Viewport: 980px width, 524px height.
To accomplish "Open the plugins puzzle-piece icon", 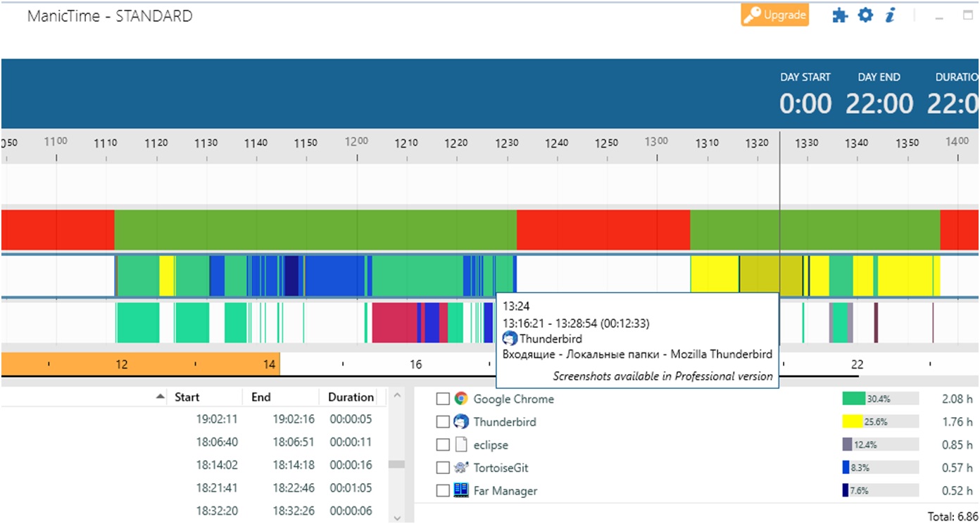I will [x=840, y=15].
